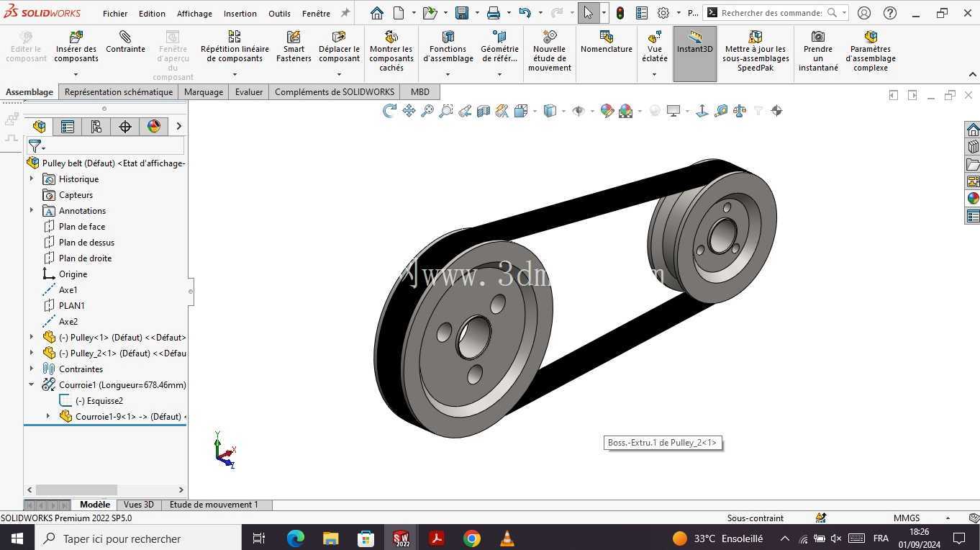The height and width of the screenshot is (550, 980).
Task: Click the Zoom to Fit icon
Action: tap(427, 111)
